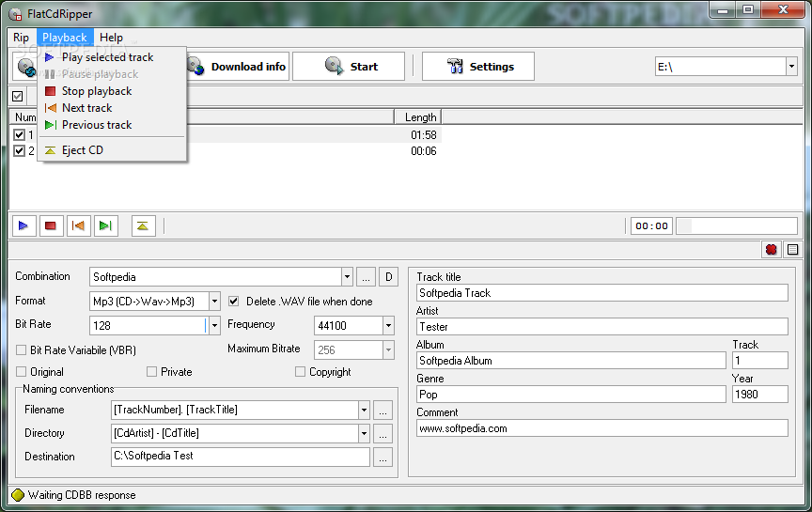Screen dimensions: 812x512
Task: Expand the Directory convention dropdown
Action: coord(364,433)
